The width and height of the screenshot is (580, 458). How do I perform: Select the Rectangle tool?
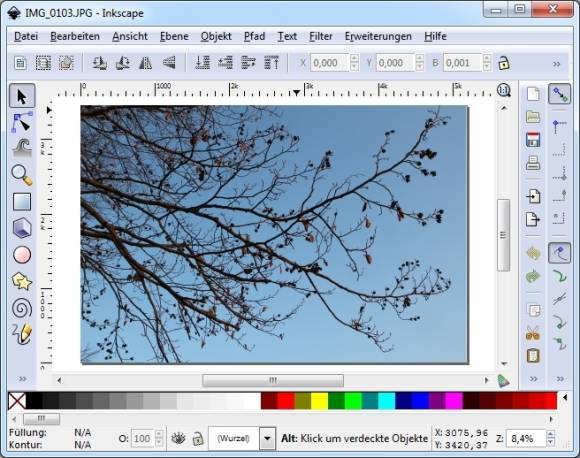click(22, 202)
